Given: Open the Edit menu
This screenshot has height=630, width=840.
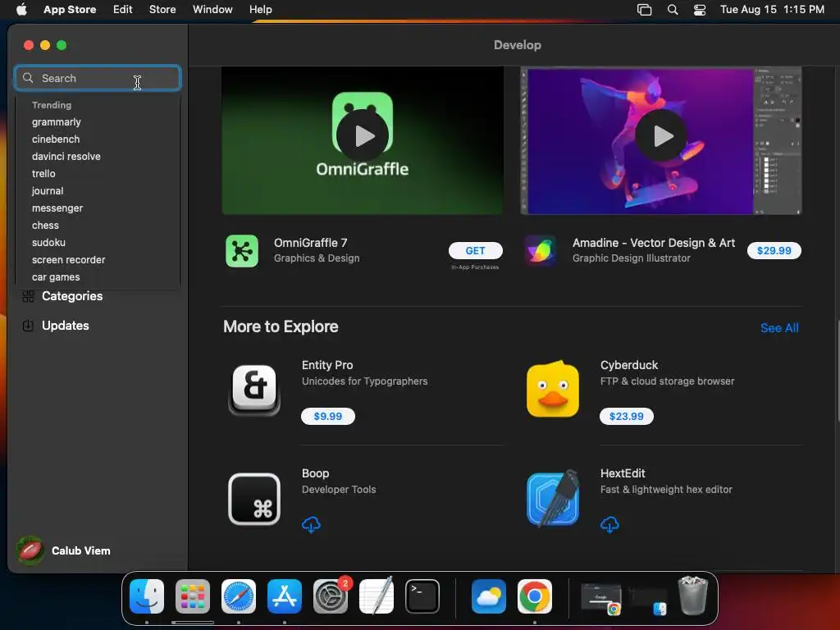Looking at the screenshot, I should coord(123,9).
